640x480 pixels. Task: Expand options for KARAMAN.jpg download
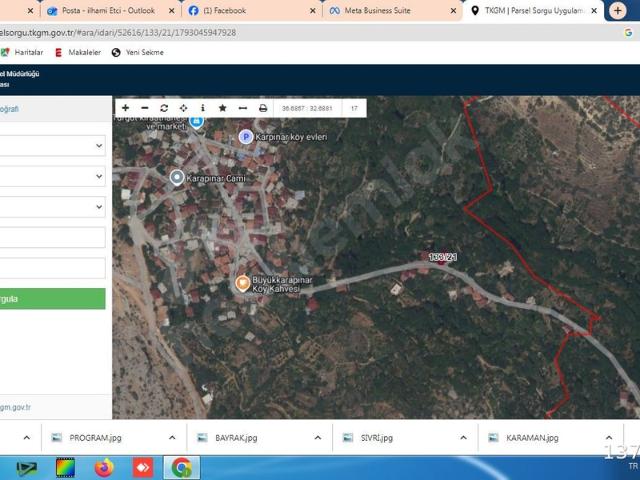tap(609, 438)
